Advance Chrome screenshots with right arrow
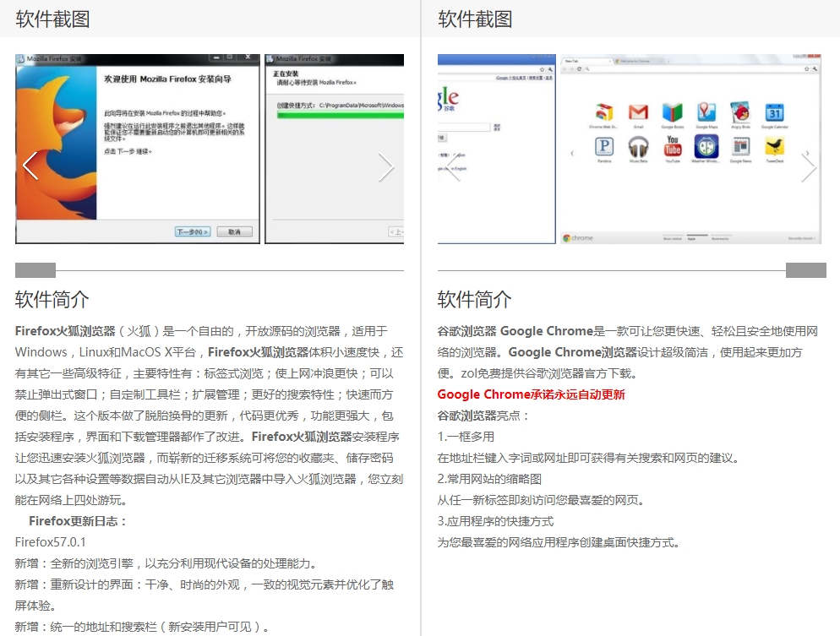The image size is (840, 636). pyautogui.click(x=809, y=167)
